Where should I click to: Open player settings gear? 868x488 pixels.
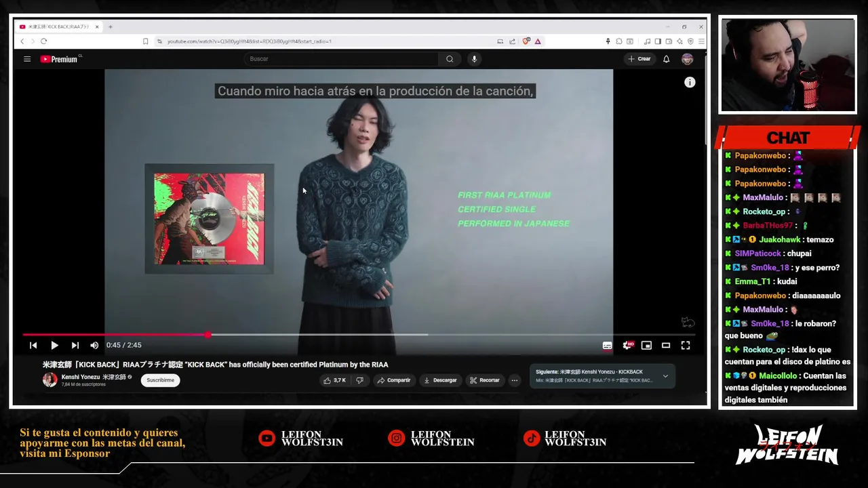[628, 346]
